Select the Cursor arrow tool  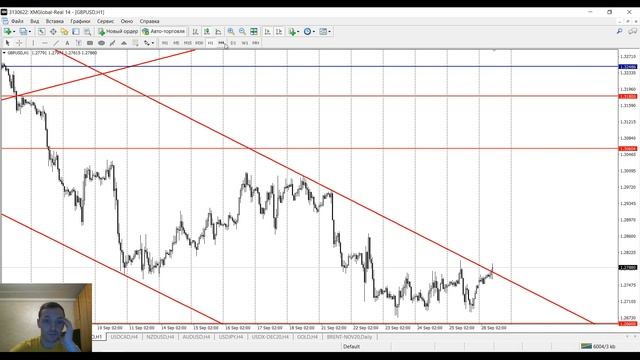click(x=7, y=43)
